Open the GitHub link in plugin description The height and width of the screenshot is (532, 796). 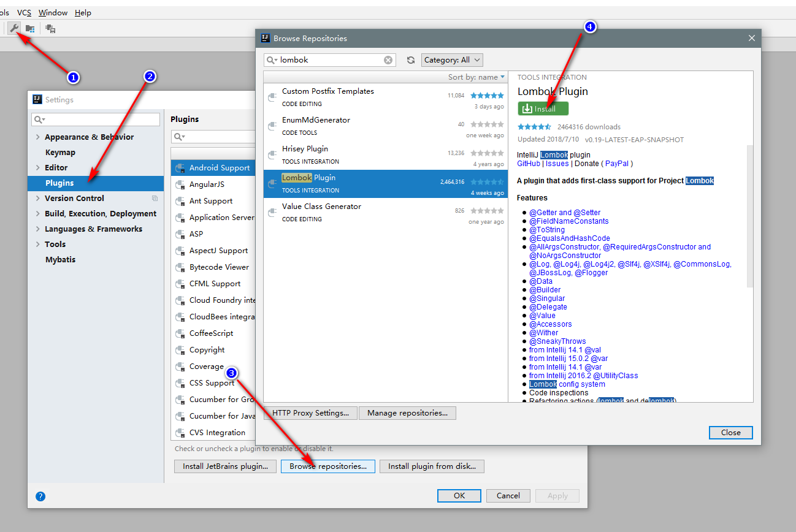pos(529,164)
